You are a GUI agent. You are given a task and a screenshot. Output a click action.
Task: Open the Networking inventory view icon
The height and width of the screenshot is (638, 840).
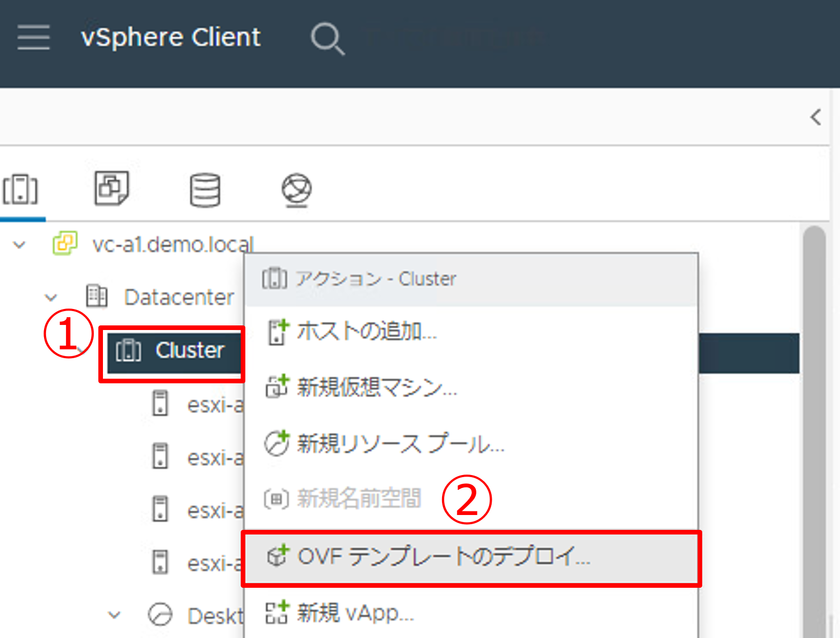coord(297,190)
